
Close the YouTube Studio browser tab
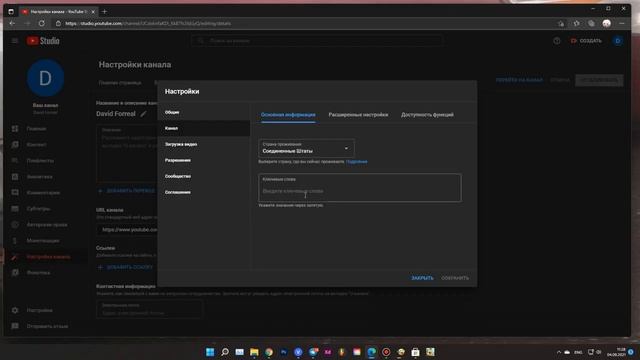click(x=93, y=12)
